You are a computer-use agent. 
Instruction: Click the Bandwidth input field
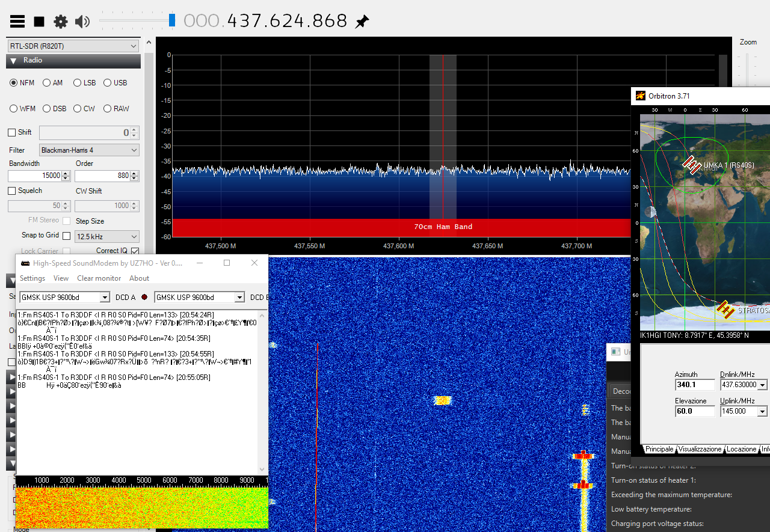[x=34, y=176]
